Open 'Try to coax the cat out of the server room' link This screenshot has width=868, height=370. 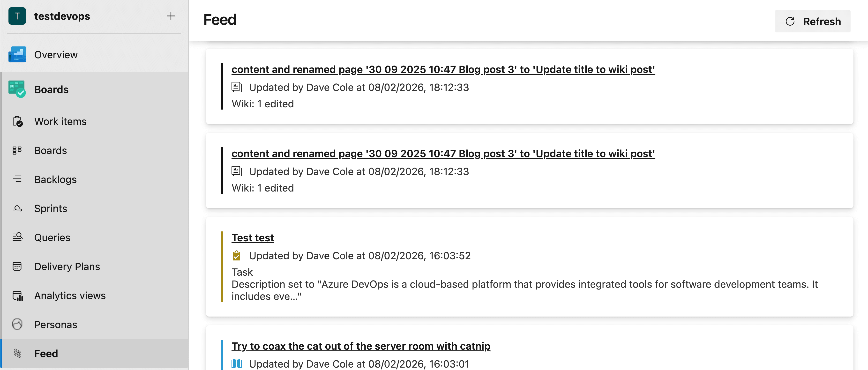(360, 346)
